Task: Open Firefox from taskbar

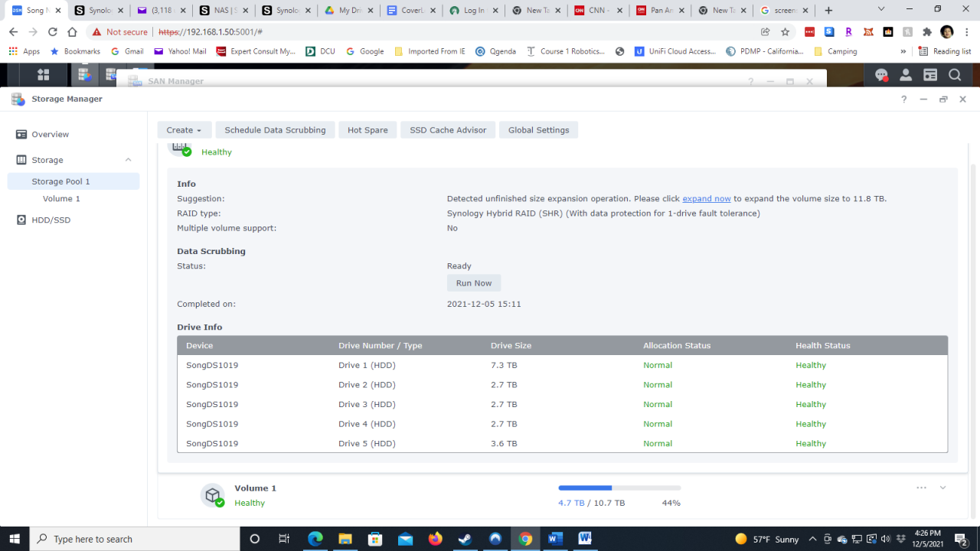Action: [x=435, y=539]
